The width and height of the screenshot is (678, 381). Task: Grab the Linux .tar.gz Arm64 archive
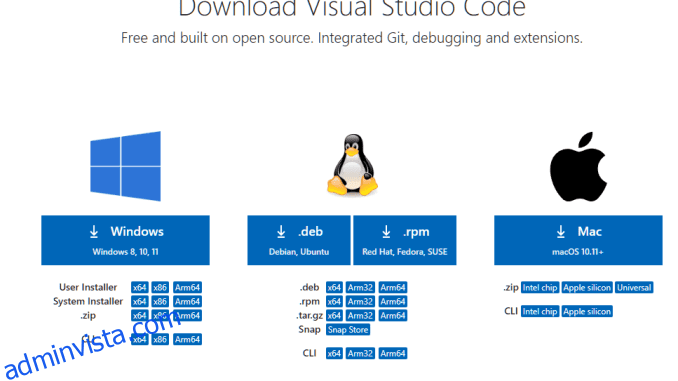[393, 316]
